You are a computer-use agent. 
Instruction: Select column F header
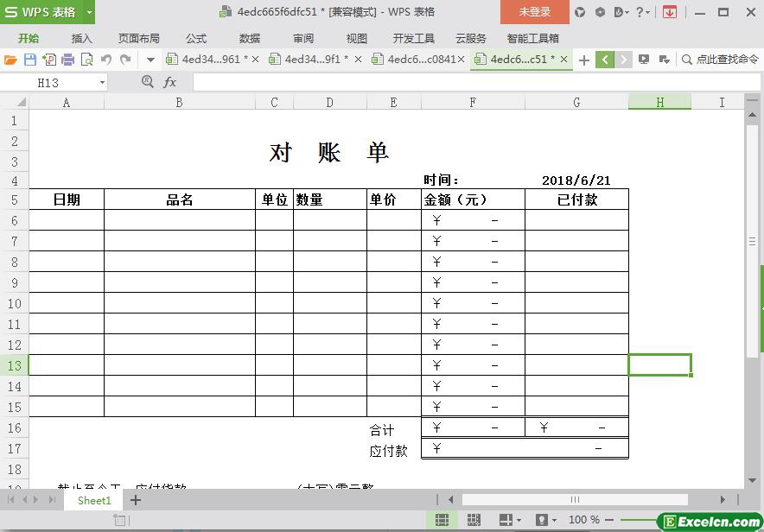coord(473,102)
